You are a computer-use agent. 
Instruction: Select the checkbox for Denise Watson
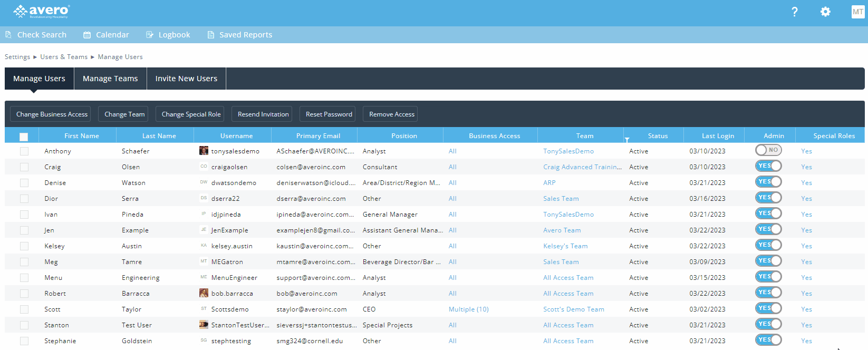coord(24,183)
